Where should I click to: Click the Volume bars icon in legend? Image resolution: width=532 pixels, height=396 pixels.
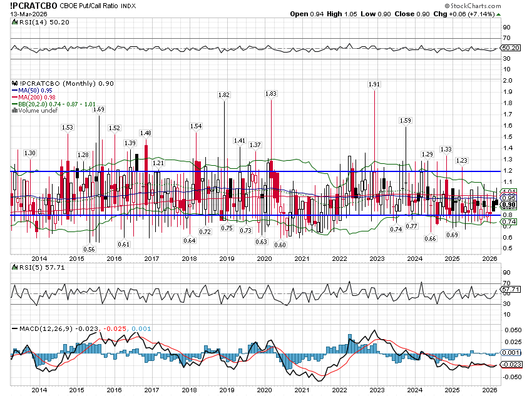coord(16,111)
